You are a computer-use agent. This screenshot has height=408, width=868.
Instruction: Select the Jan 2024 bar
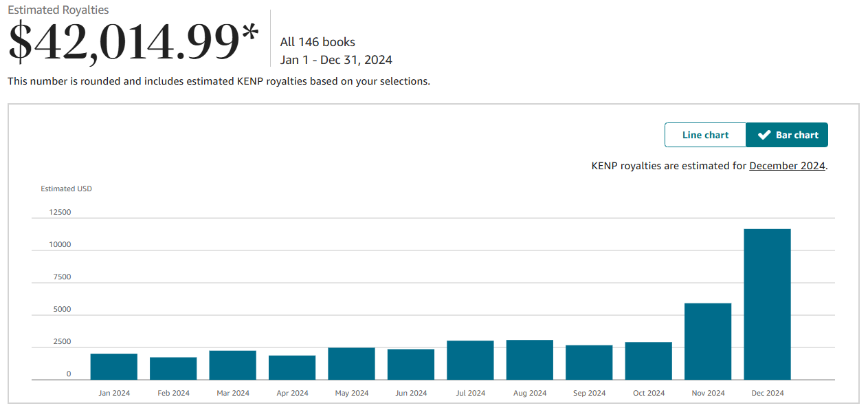pyautogui.click(x=113, y=365)
